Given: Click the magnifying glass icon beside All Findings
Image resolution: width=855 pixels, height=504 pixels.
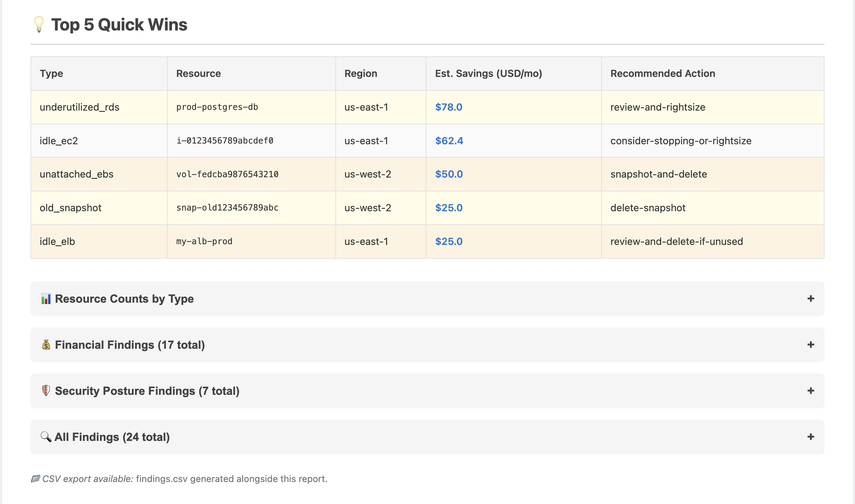Looking at the screenshot, I should 45,437.
